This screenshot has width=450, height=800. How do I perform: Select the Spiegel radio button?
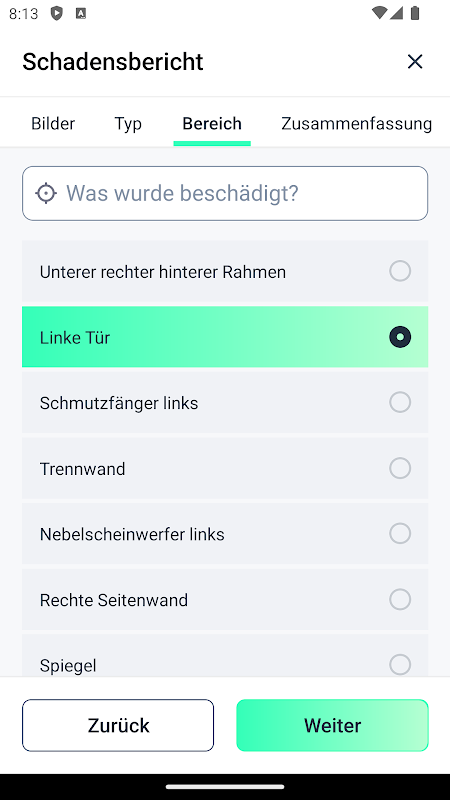click(400, 664)
